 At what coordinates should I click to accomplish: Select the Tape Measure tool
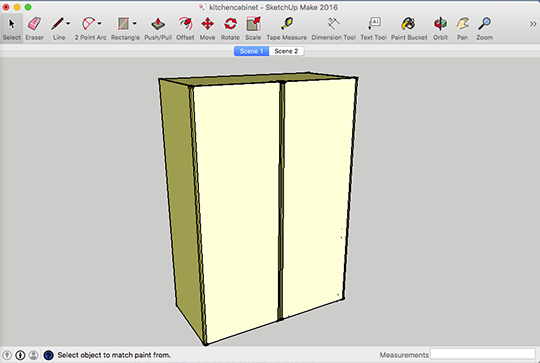pos(287,28)
